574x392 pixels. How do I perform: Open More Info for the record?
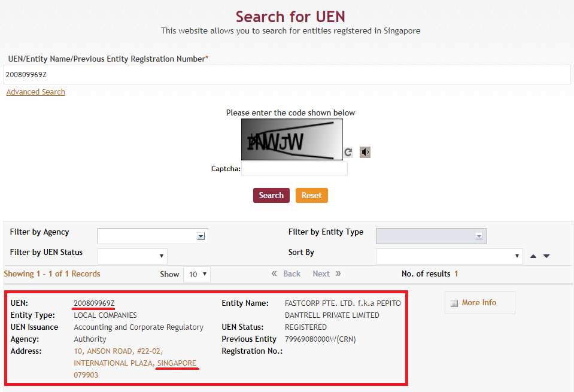(x=479, y=303)
